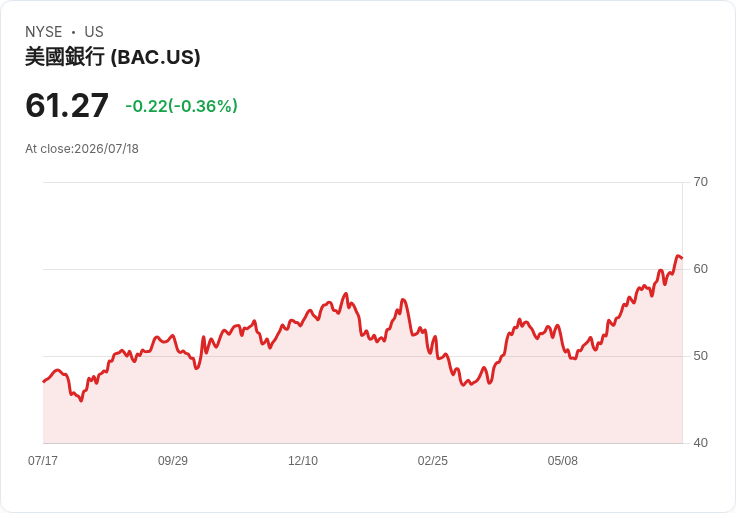Click the -0.22(-0.36%) price change

pyautogui.click(x=181, y=106)
